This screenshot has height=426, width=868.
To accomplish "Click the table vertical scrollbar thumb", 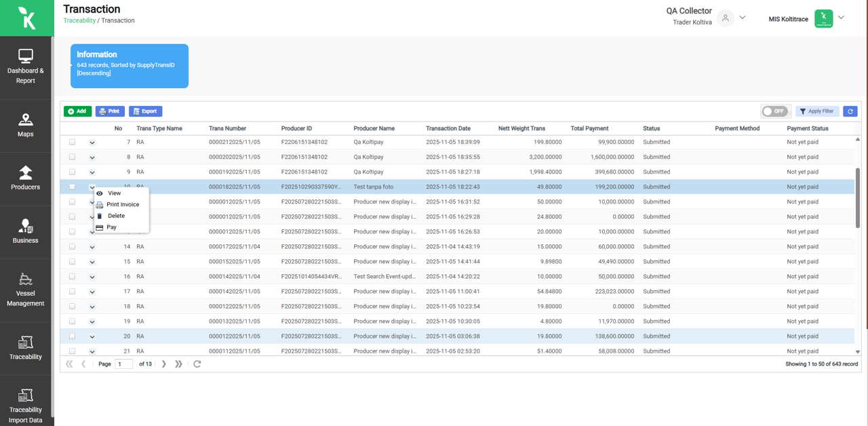I will pyautogui.click(x=858, y=198).
